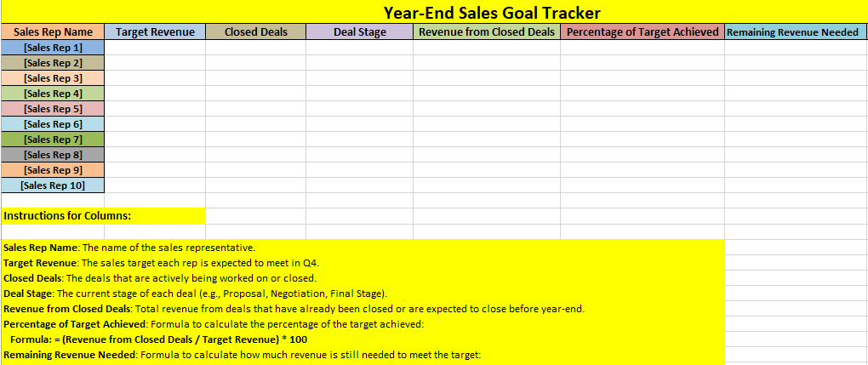Select the Deal Stage header cell
The image size is (868, 365).
359,32
